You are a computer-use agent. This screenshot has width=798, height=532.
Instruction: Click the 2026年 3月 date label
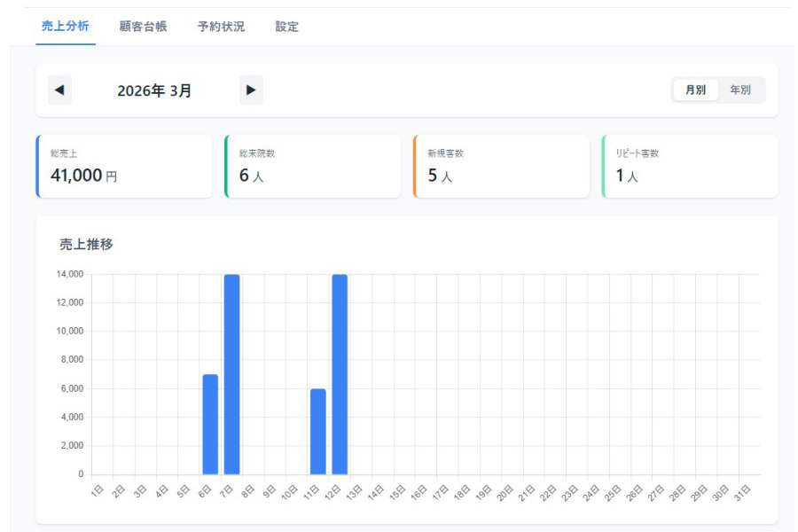[154, 90]
